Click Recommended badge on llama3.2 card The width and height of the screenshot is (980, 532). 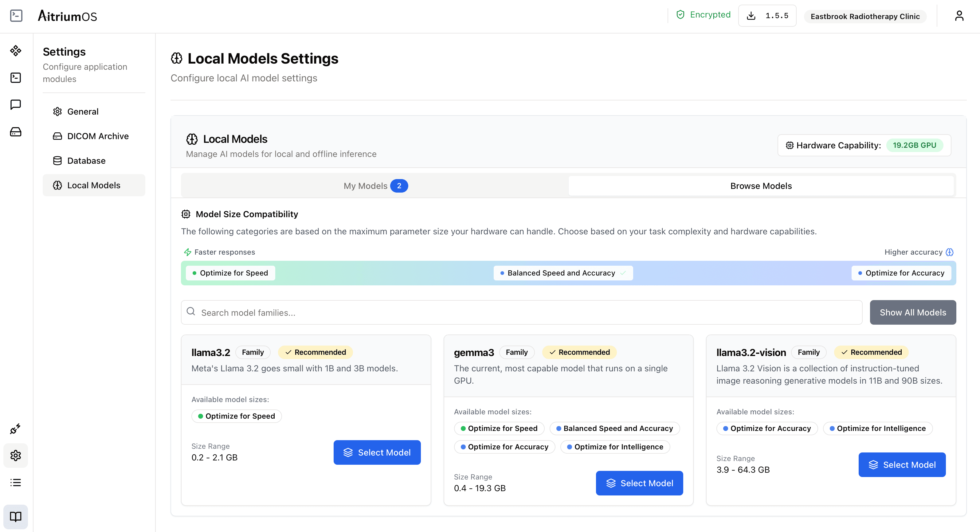click(x=316, y=353)
